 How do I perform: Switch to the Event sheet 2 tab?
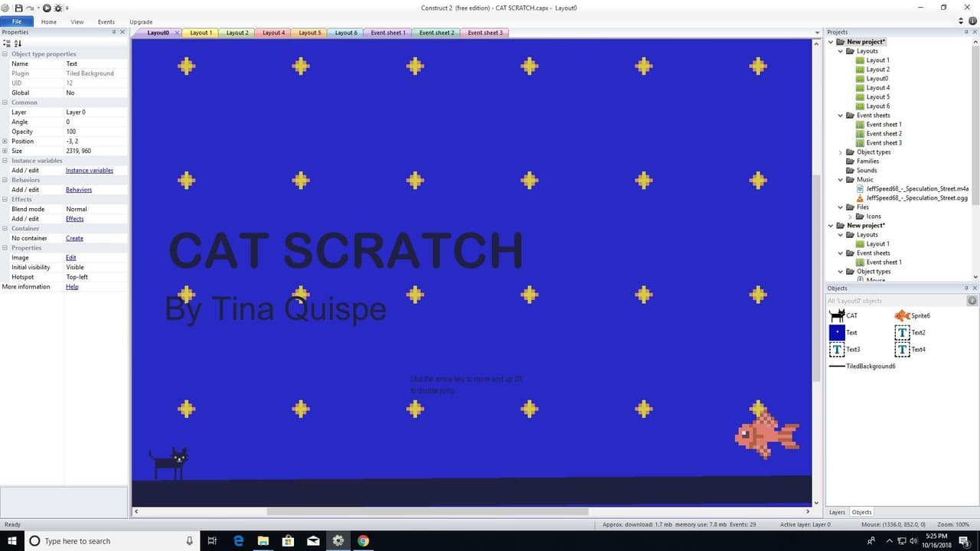coord(436,33)
